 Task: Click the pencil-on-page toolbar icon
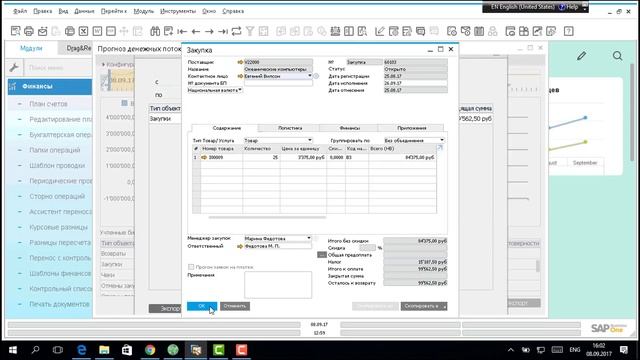click(380, 31)
